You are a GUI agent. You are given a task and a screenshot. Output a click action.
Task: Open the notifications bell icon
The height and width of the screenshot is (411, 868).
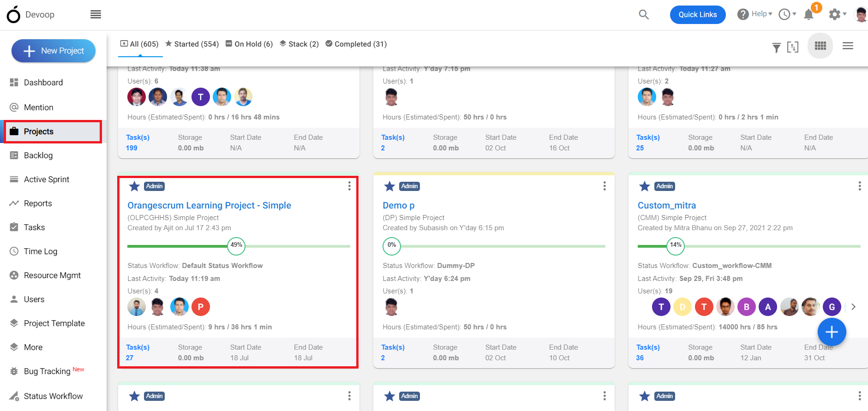click(x=808, y=15)
